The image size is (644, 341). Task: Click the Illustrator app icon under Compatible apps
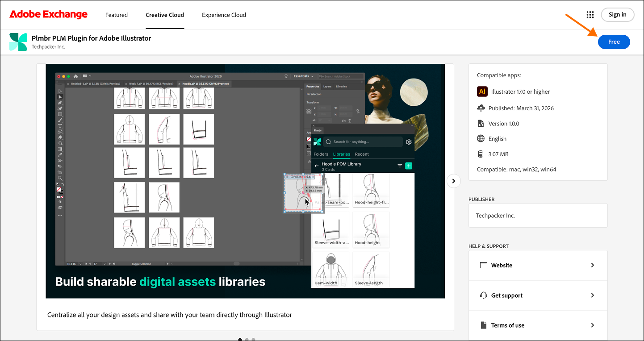click(x=482, y=91)
